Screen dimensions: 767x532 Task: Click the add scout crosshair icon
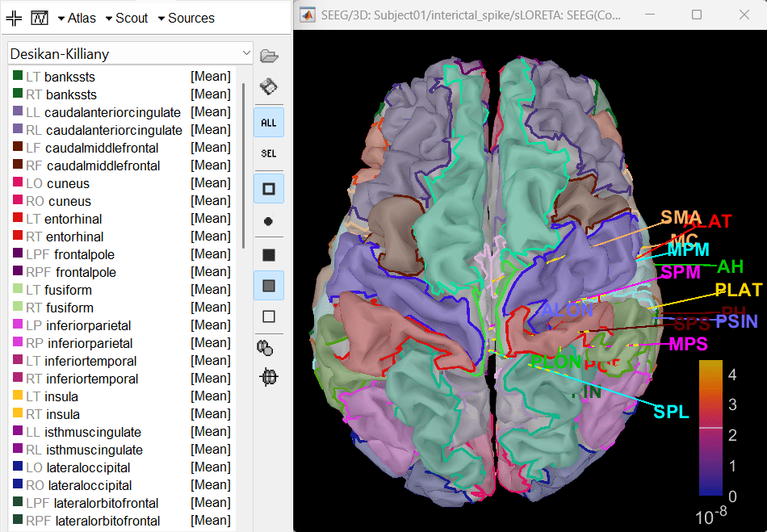click(x=14, y=18)
